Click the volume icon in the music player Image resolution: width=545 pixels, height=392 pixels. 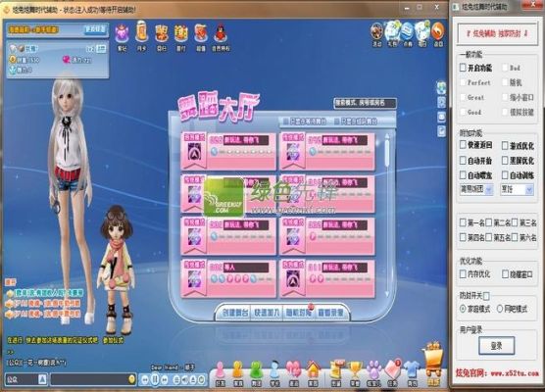click(x=185, y=380)
